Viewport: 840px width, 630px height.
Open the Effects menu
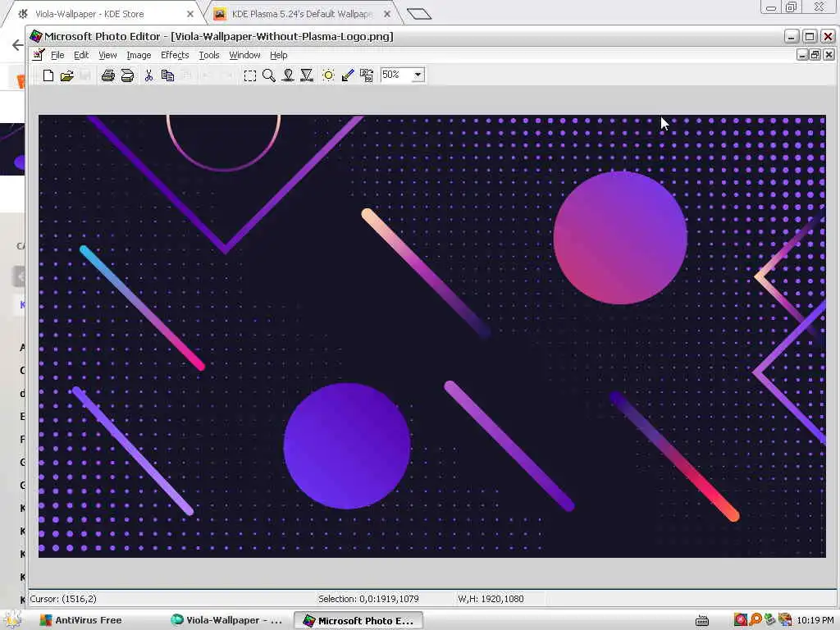tap(175, 55)
